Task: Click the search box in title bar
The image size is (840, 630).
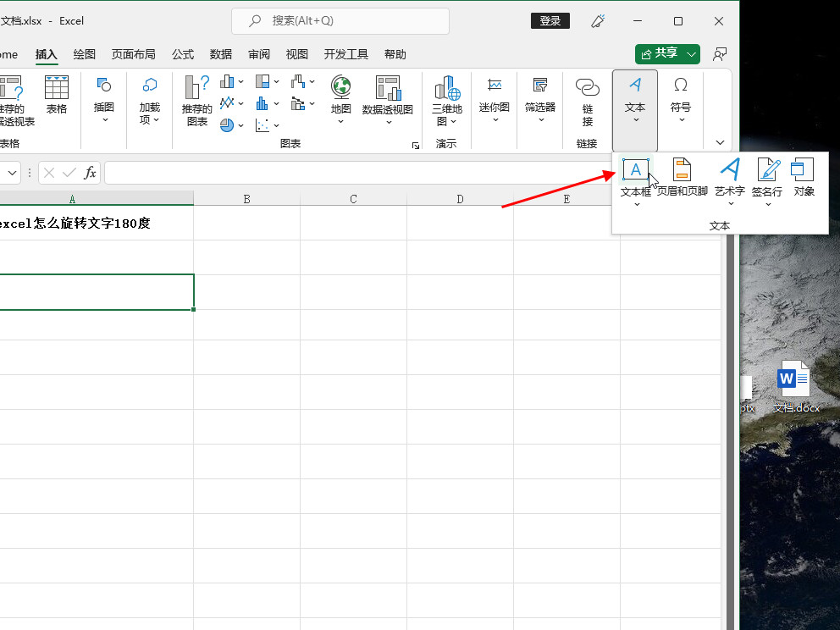Action: 340,21
